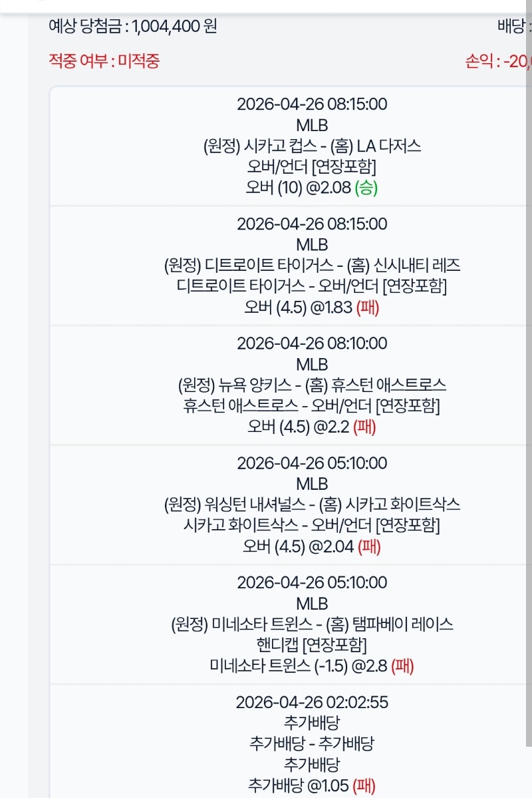This screenshot has height=798, width=532.
Task: Click the 시카고 컵스 vs LA 다저스 matchup
Action: tap(312, 146)
